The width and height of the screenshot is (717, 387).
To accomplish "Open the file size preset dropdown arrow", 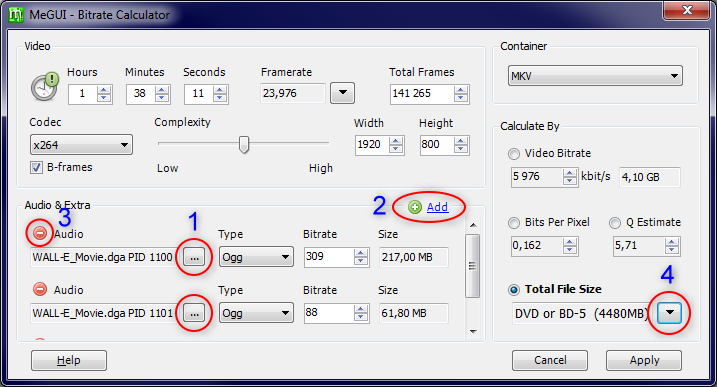I will pos(669,313).
